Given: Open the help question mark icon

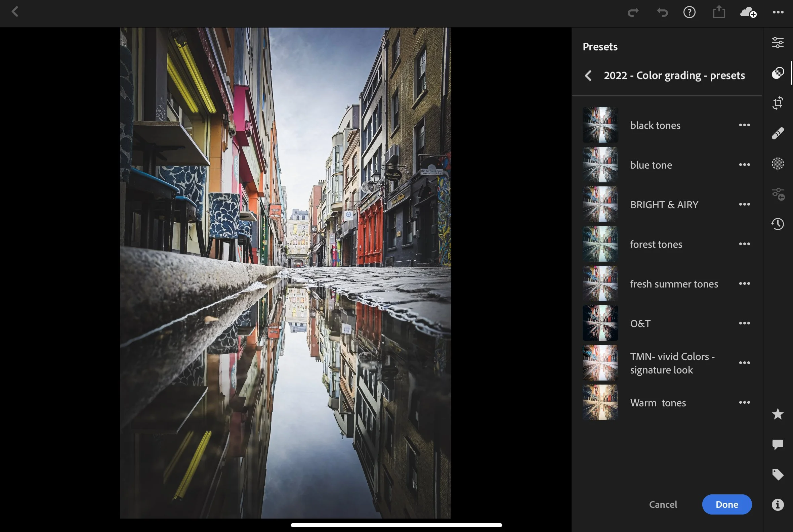Looking at the screenshot, I should coord(689,12).
